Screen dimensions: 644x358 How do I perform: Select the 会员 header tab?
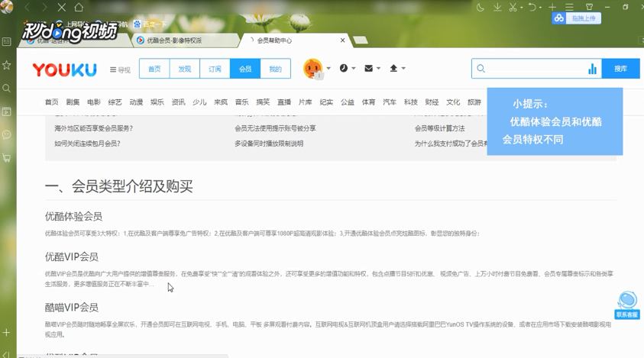tap(245, 69)
